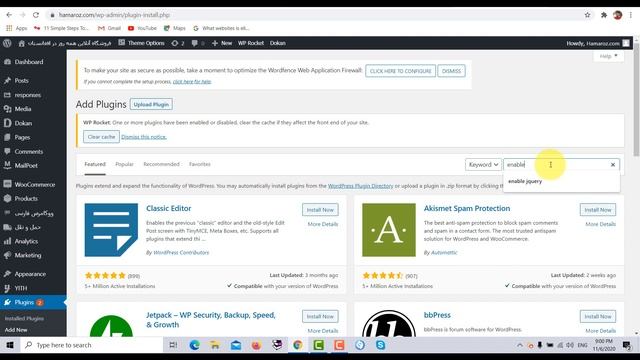Viewport: 640px width, 360px height.
Task: View More Details for Classic Editor
Action: click(x=322, y=224)
